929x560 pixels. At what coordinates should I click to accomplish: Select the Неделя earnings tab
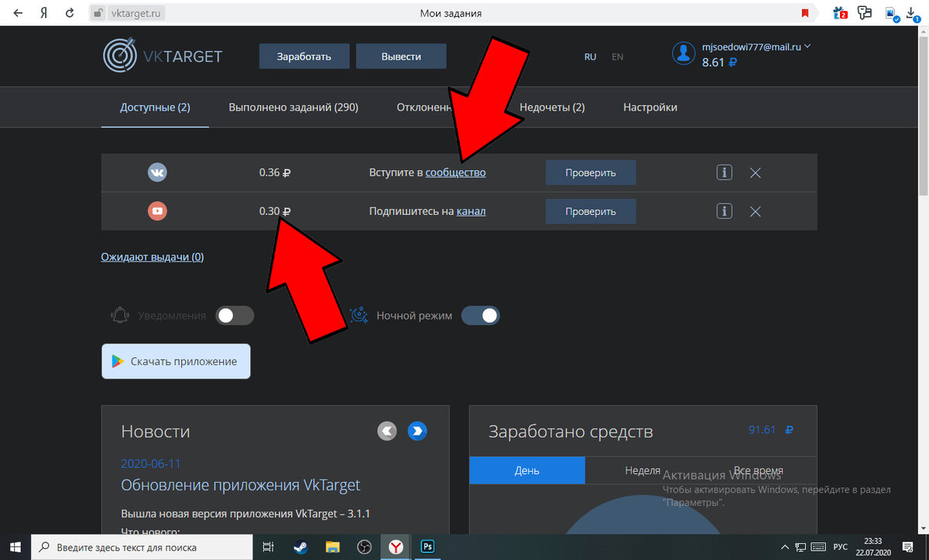pos(643,470)
